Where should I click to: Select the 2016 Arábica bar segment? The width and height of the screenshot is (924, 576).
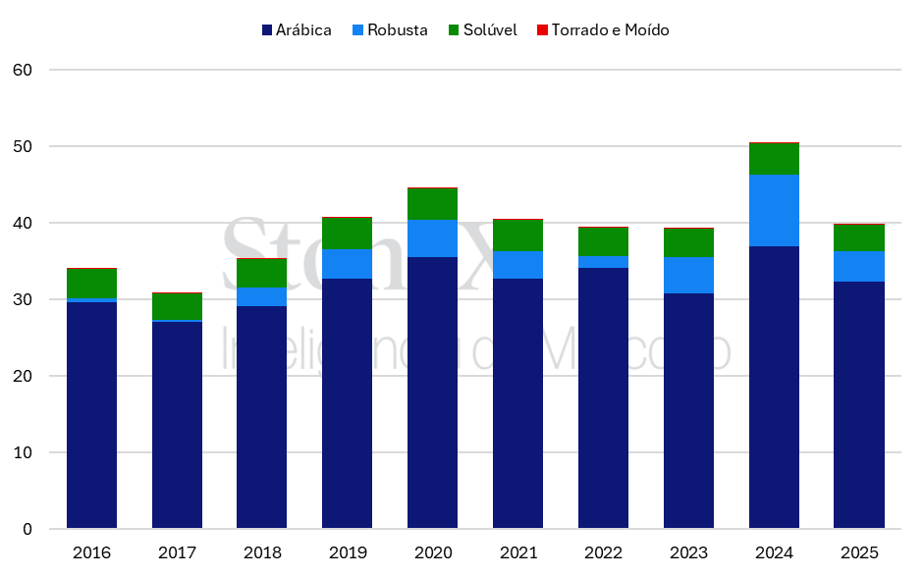coord(92,415)
